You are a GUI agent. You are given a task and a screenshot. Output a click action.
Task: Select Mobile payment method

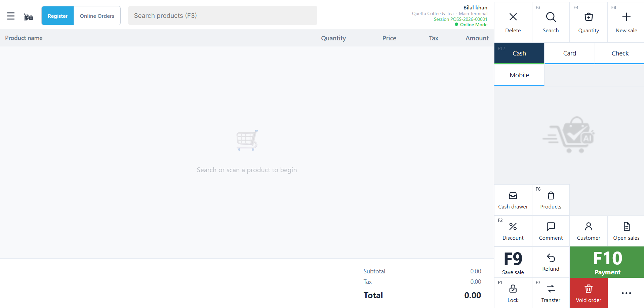pos(519,75)
